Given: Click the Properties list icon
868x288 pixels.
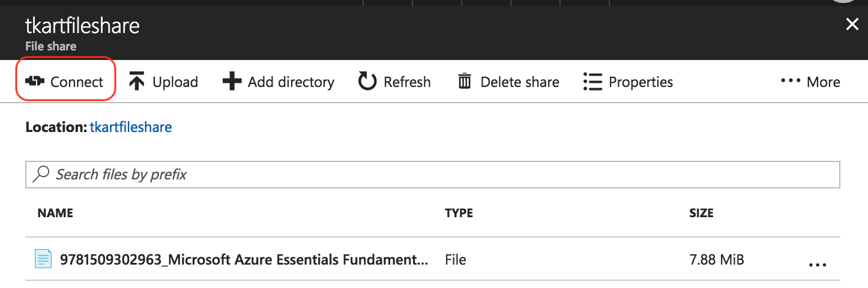Looking at the screenshot, I should (592, 82).
